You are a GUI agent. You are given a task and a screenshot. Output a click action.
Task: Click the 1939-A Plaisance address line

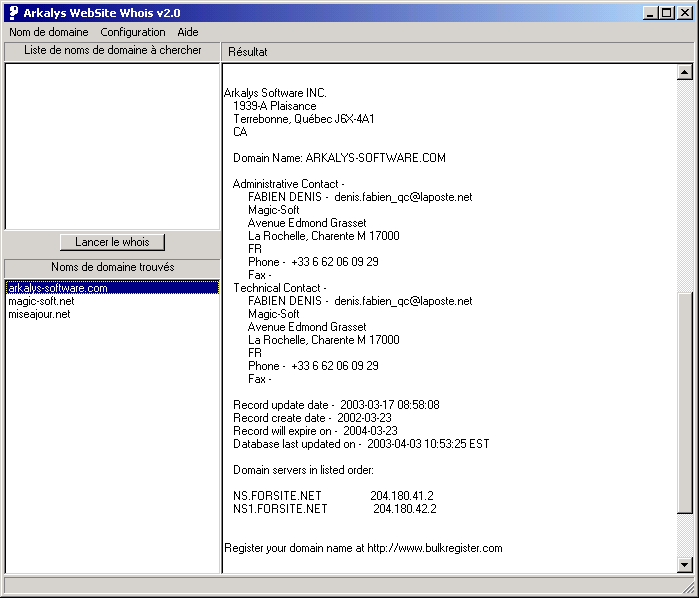tap(275, 106)
